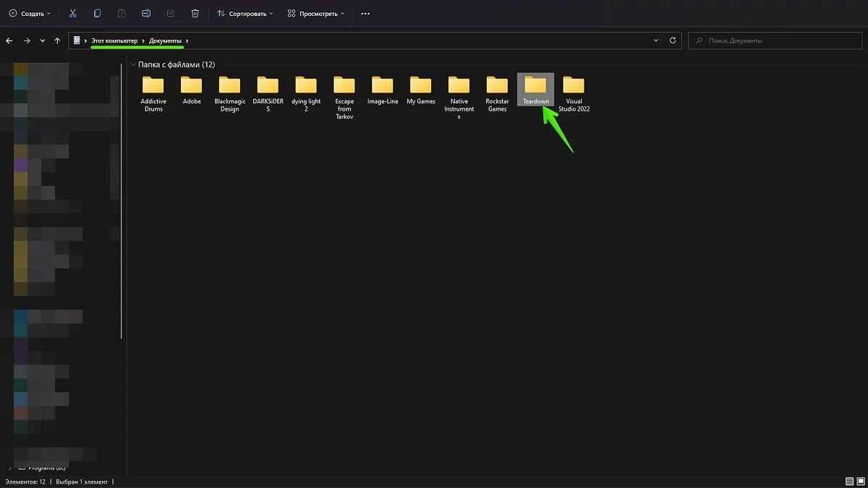Click Выбран 1 элемент status text
The width and height of the screenshot is (868, 488).
click(x=81, y=481)
